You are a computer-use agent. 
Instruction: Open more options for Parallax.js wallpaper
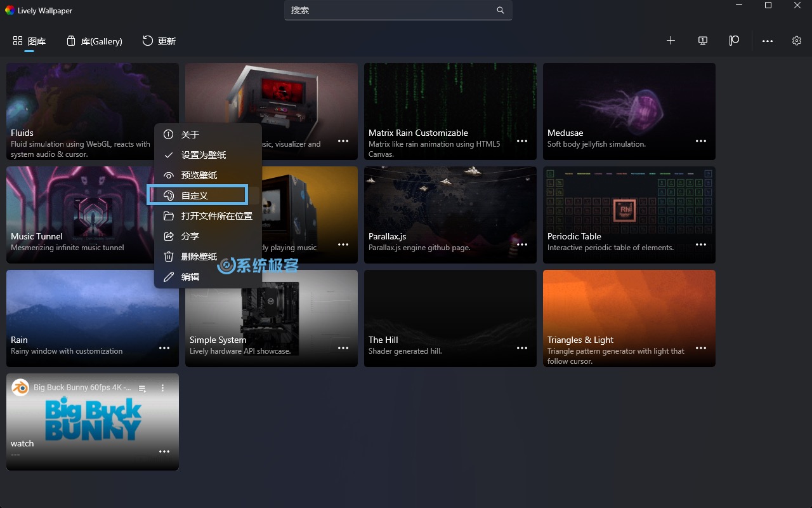[x=522, y=244]
